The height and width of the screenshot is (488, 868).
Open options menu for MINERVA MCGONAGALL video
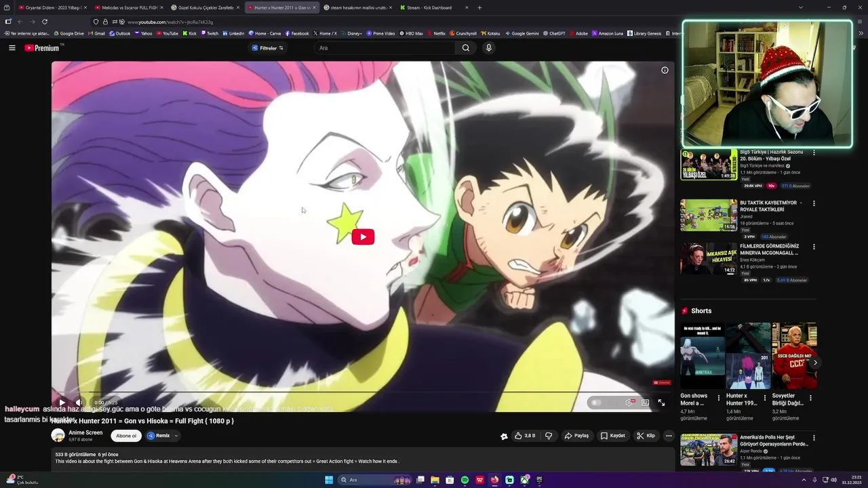[x=814, y=247]
